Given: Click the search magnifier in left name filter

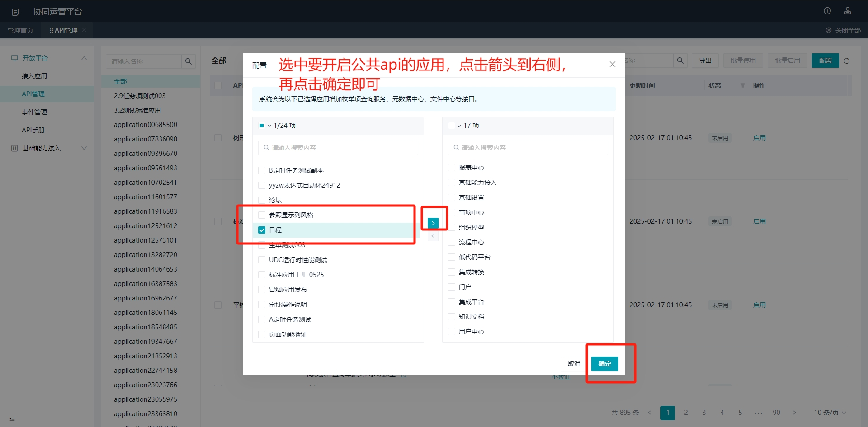Looking at the screenshot, I should point(189,61).
